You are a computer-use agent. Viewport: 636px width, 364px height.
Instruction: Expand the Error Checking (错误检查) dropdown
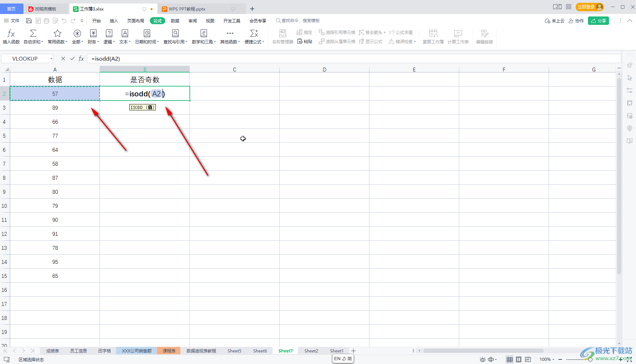pyautogui.click(x=415, y=41)
